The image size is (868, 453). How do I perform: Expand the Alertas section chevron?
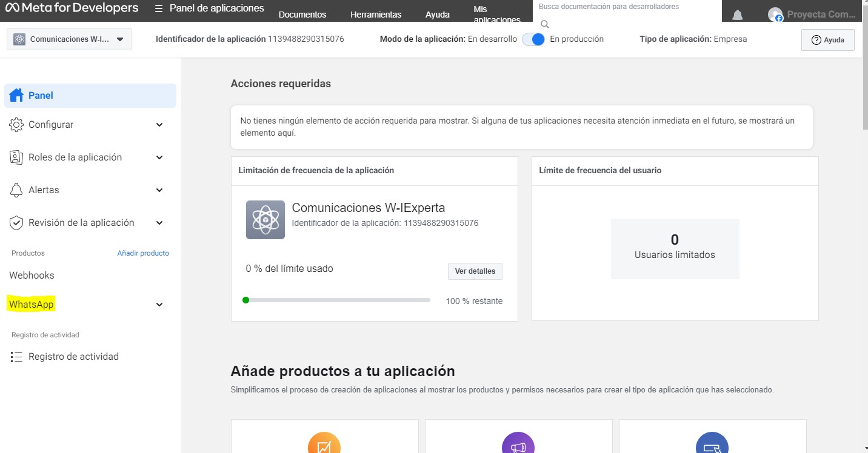click(x=159, y=190)
